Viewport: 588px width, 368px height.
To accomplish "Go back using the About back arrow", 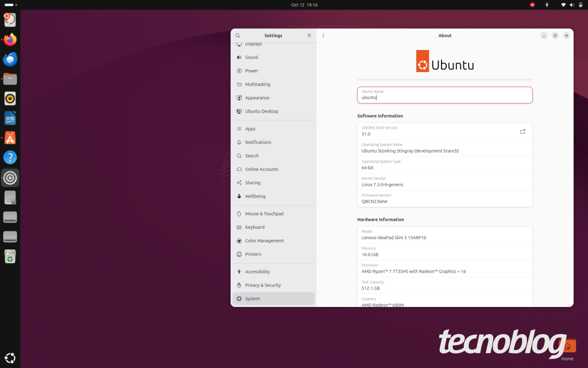I will coord(323,36).
